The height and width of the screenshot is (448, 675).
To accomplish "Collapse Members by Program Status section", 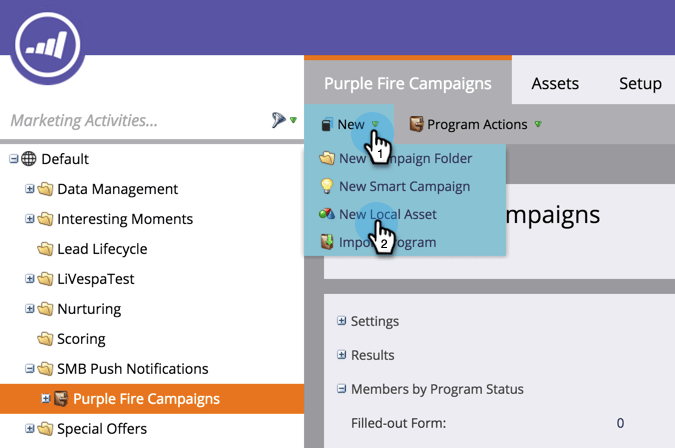I will tap(341, 389).
